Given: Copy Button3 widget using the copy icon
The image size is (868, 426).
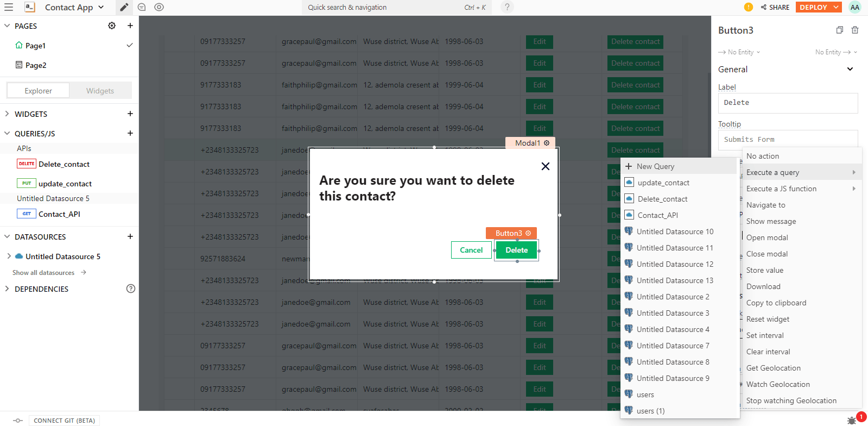Looking at the screenshot, I should point(839,30).
